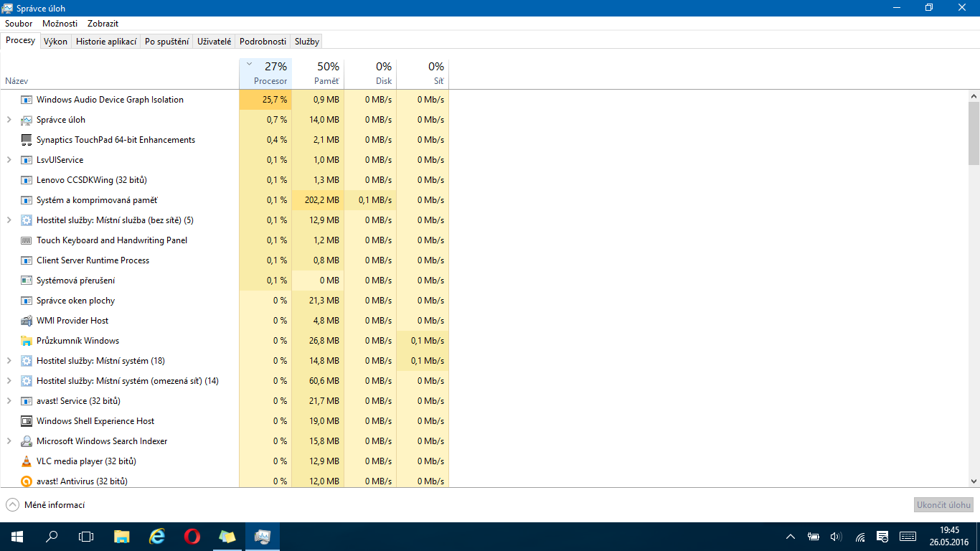Open the Zobrazit menu
Screen dimensions: 980x551
[103, 24]
